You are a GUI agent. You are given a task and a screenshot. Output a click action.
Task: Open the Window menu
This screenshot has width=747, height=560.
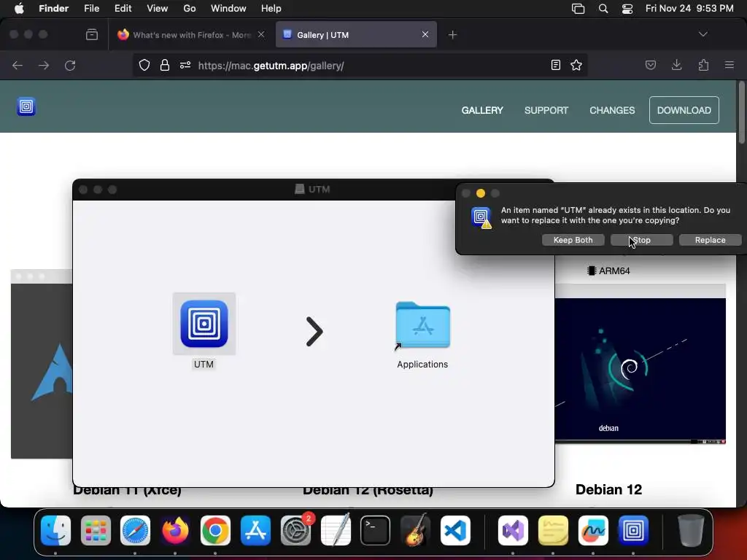[x=228, y=9]
